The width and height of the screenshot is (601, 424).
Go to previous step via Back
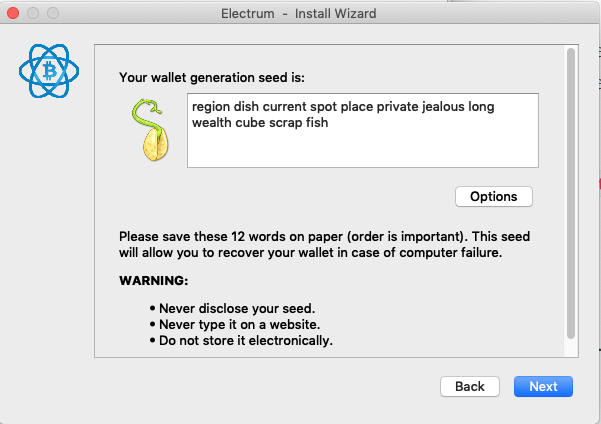(x=470, y=386)
